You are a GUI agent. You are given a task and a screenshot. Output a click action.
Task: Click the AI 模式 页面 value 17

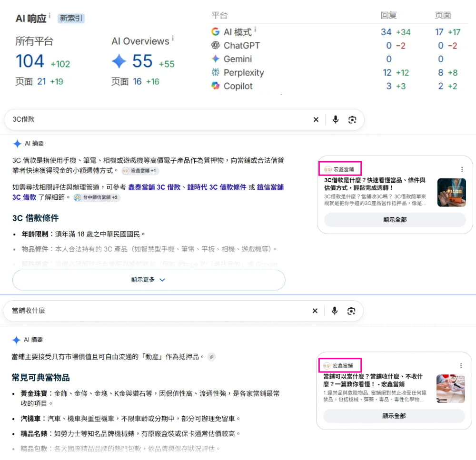[x=439, y=32]
